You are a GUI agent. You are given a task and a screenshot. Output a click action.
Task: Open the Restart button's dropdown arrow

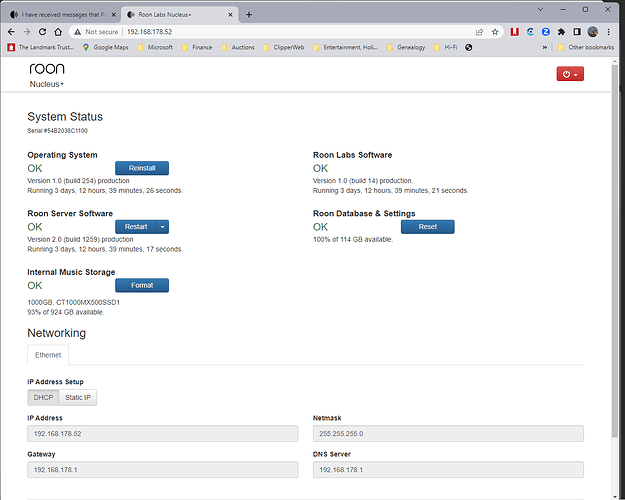point(163,227)
